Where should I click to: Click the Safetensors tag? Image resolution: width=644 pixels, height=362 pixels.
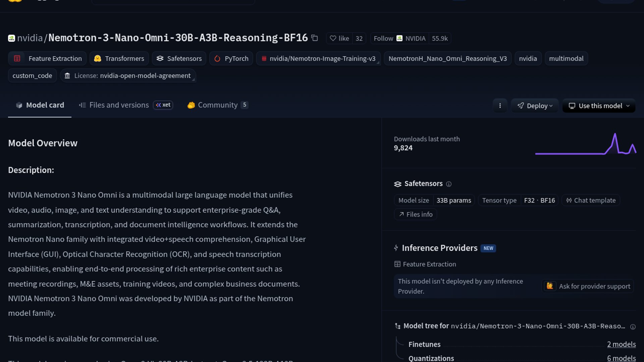179,58
